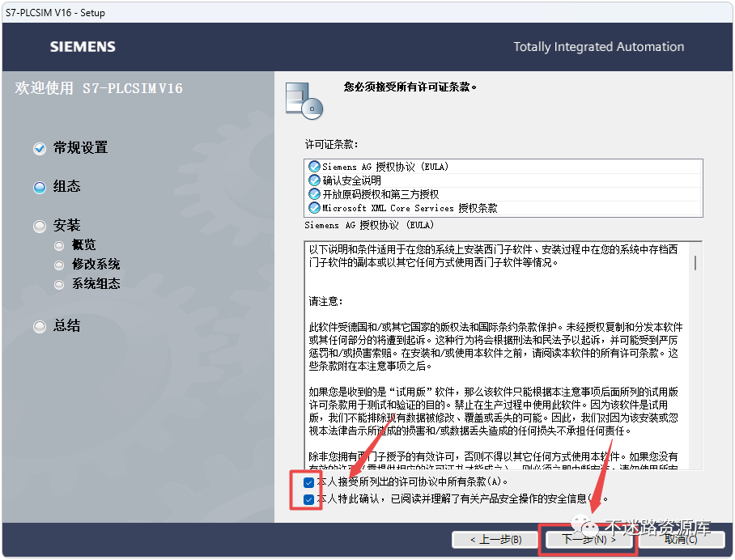
Task: Click the Siemens AG EULA check icon
Action: coord(314,167)
